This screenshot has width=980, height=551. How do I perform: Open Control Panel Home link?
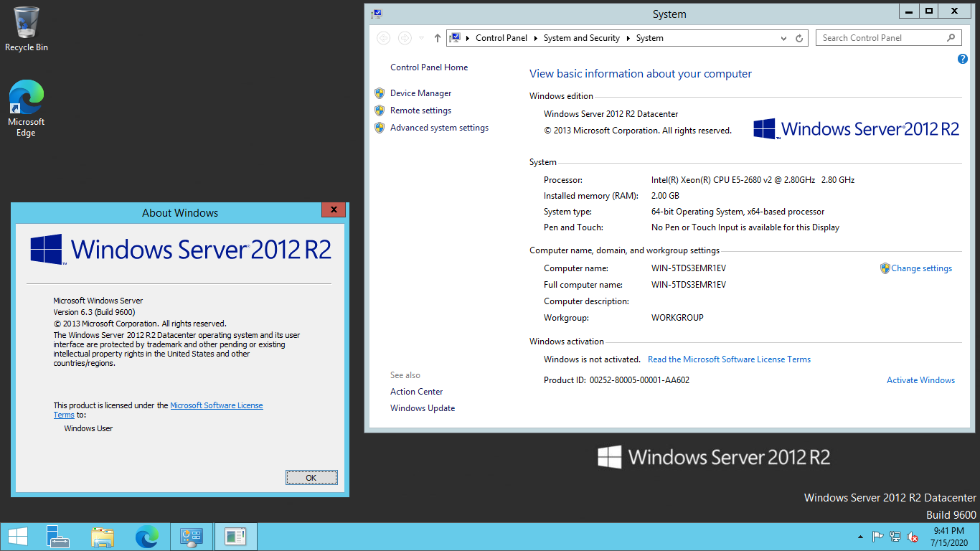pyautogui.click(x=429, y=67)
